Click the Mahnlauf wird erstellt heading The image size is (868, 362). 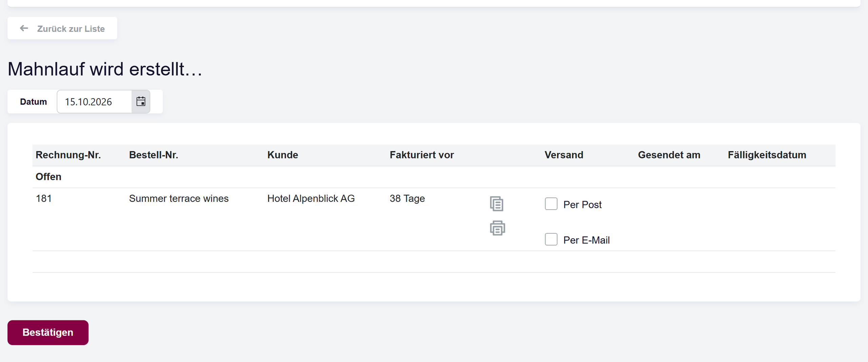tap(105, 69)
